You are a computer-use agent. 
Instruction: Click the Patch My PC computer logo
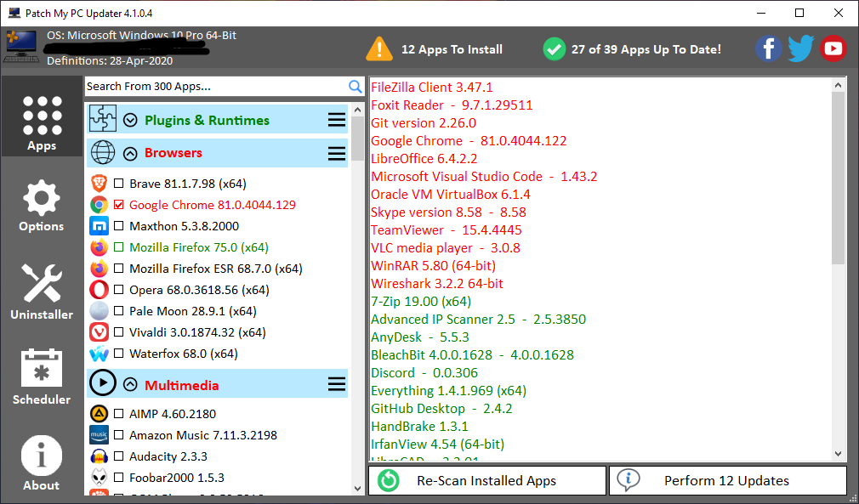[21, 47]
